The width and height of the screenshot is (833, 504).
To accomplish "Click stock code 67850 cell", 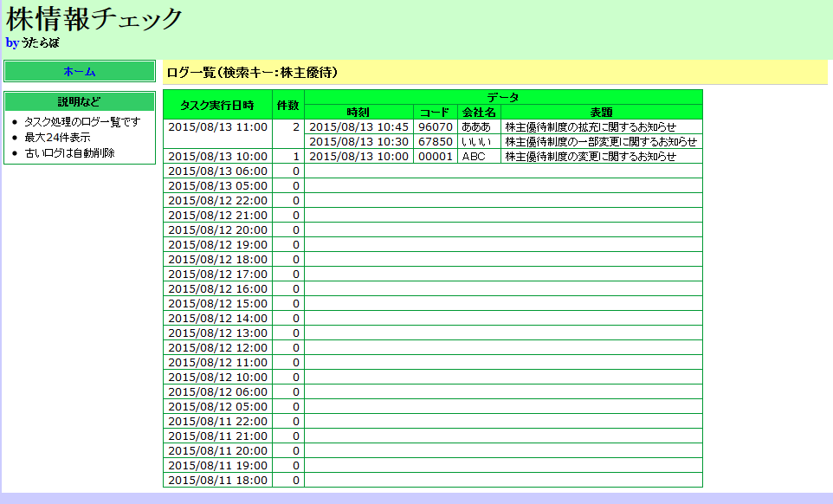I will [435, 141].
